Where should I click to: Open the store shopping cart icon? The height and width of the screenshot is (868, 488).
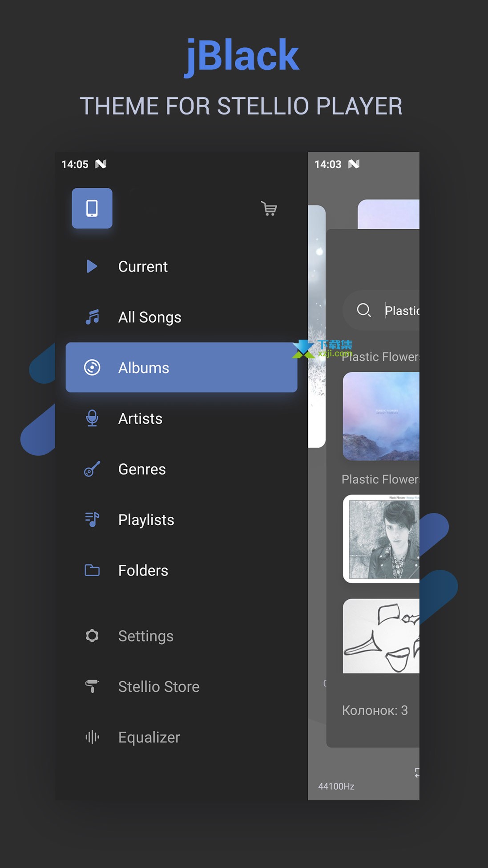269,208
